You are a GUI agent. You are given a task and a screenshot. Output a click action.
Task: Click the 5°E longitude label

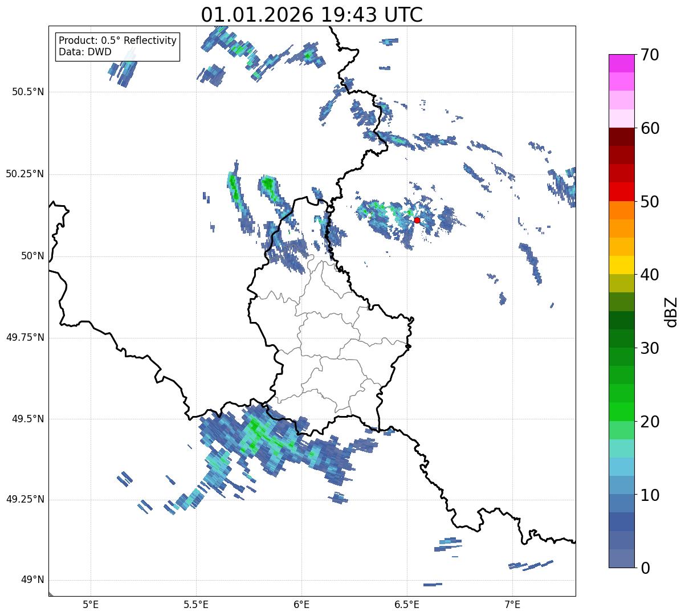click(91, 604)
